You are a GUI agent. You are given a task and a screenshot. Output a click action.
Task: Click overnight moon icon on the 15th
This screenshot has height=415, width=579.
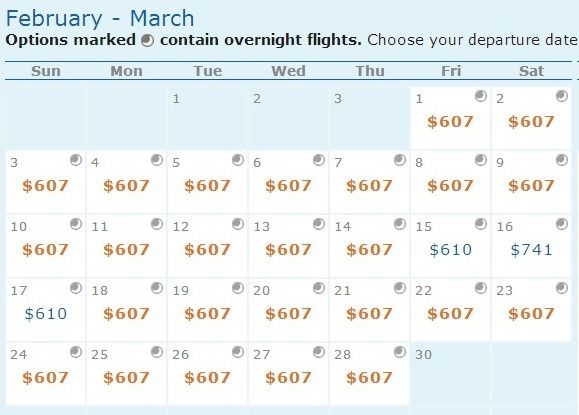point(480,224)
